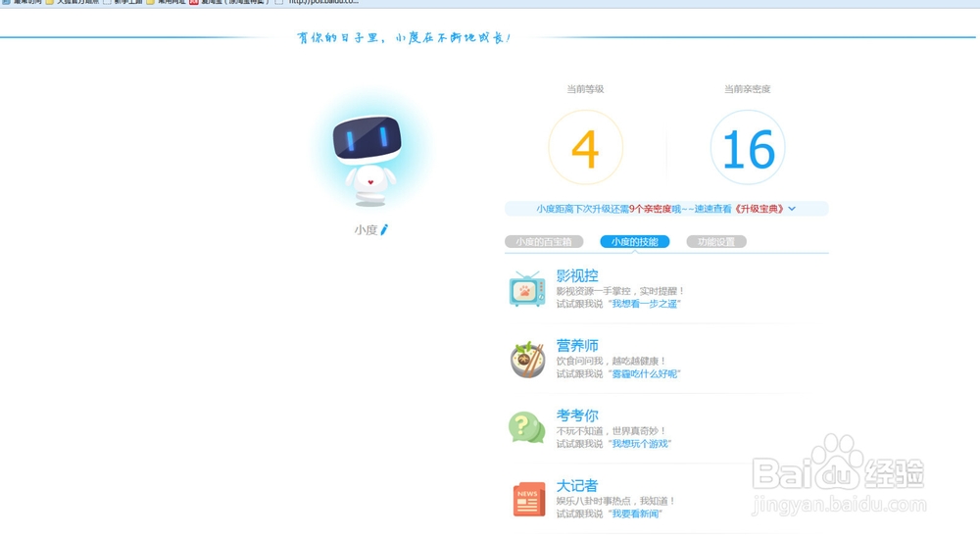Click the 大记者 newspaper icon
980x538 pixels.
click(529, 499)
